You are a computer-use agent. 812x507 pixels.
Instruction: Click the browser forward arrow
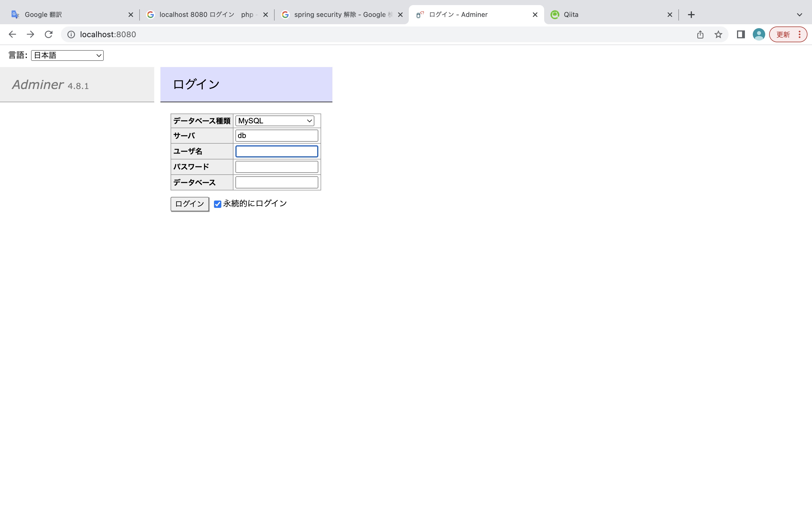[x=30, y=34]
